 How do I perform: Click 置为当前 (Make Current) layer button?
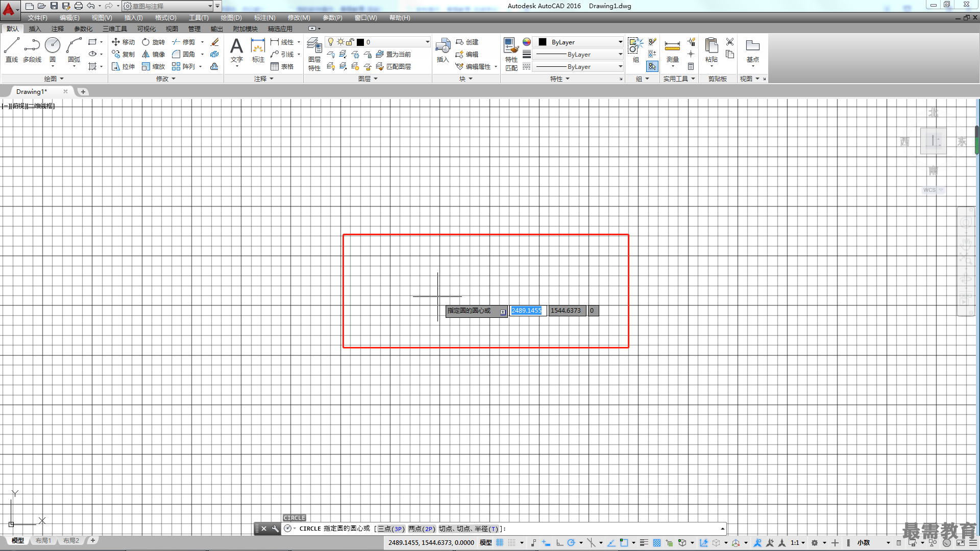tap(393, 54)
